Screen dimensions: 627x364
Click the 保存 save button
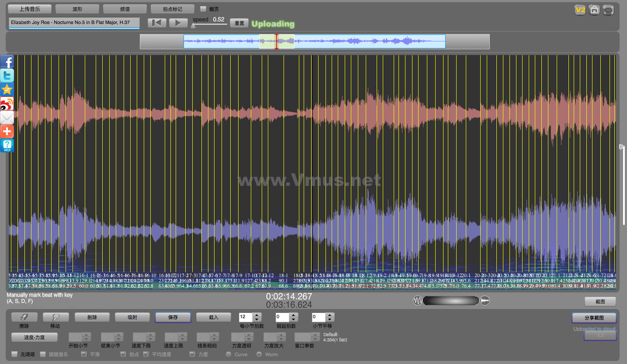(173, 317)
